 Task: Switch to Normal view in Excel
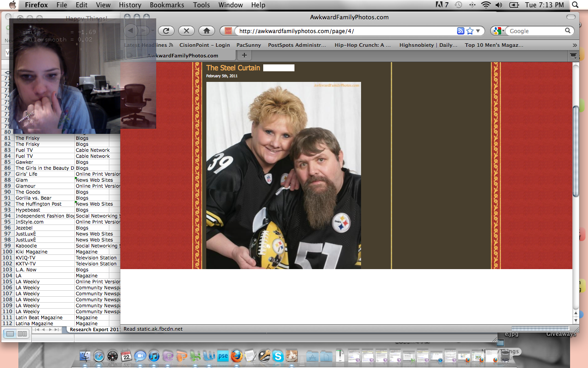click(x=10, y=333)
